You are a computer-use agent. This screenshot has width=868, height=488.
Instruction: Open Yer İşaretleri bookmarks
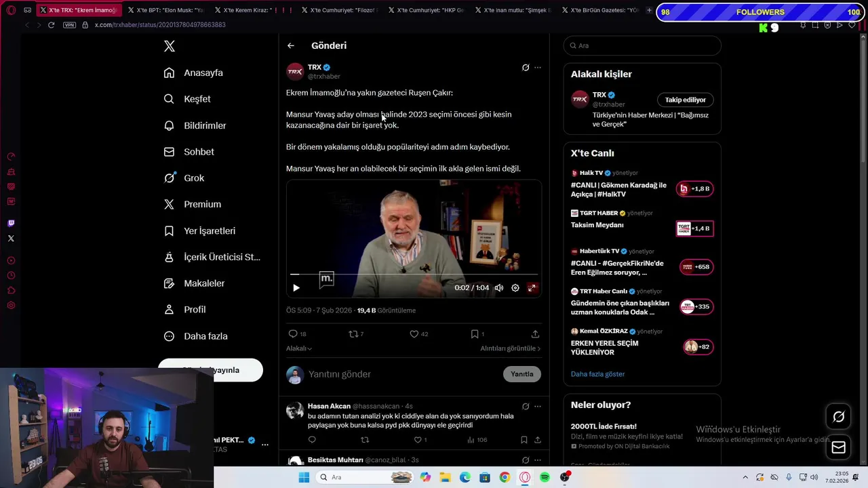pos(199,230)
